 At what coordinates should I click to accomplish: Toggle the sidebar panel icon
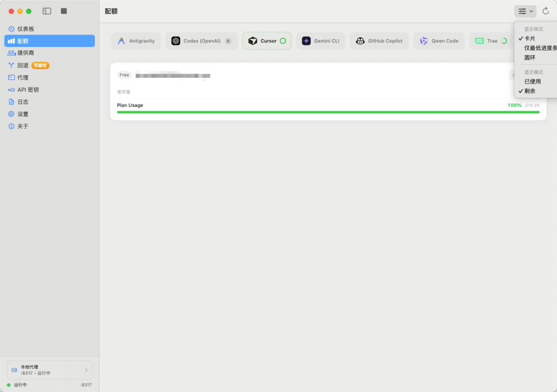[x=47, y=11]
